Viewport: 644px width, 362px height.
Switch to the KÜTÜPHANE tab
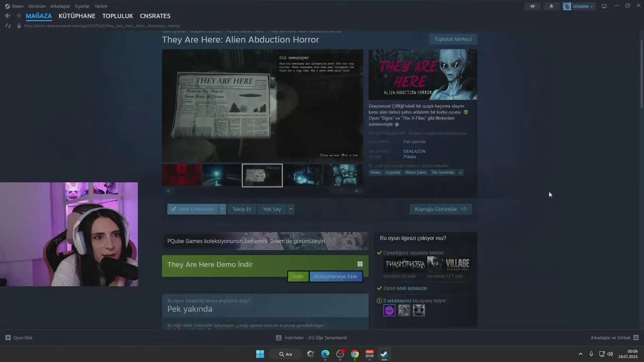(x=77, y=16)
